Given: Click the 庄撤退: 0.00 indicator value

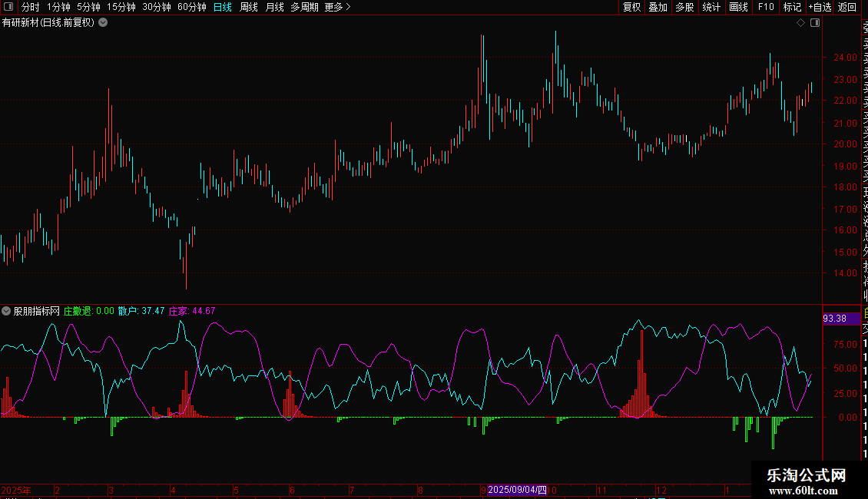Looking at the screenshot, I should 88,311.
